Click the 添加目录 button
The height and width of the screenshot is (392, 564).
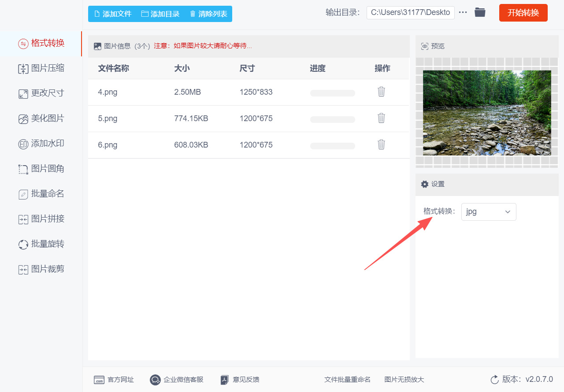pyautogui.click(x=160, y=14)
